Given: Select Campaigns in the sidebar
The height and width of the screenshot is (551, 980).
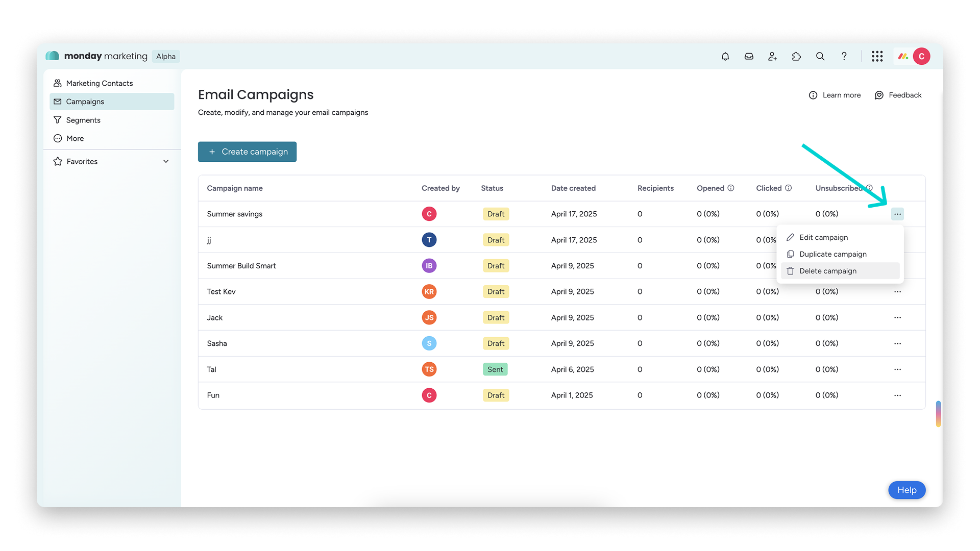Looking at the screenshot, I should [112, 102].
